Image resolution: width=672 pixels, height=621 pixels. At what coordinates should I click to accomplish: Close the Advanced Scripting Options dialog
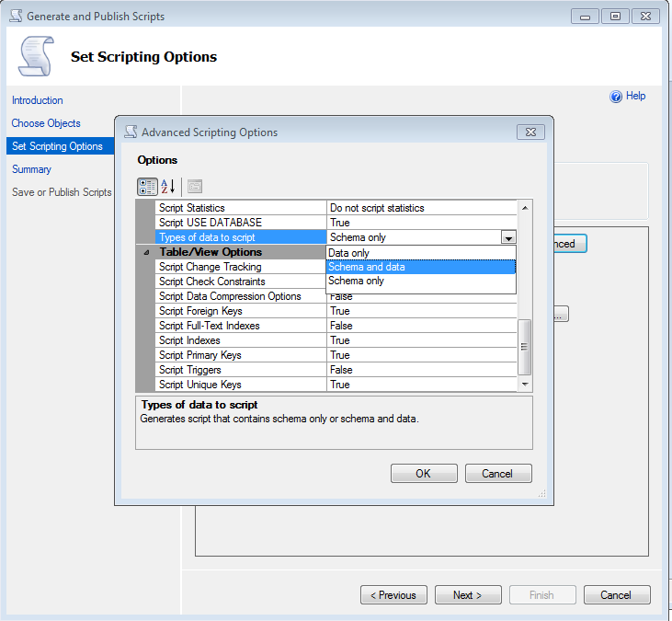(x=530, y=132)
